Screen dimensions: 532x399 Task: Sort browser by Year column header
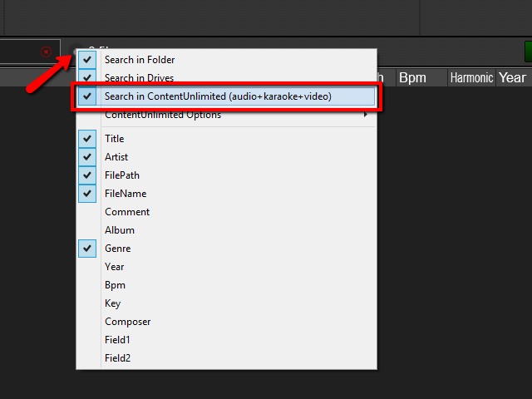tap(514, 77)
